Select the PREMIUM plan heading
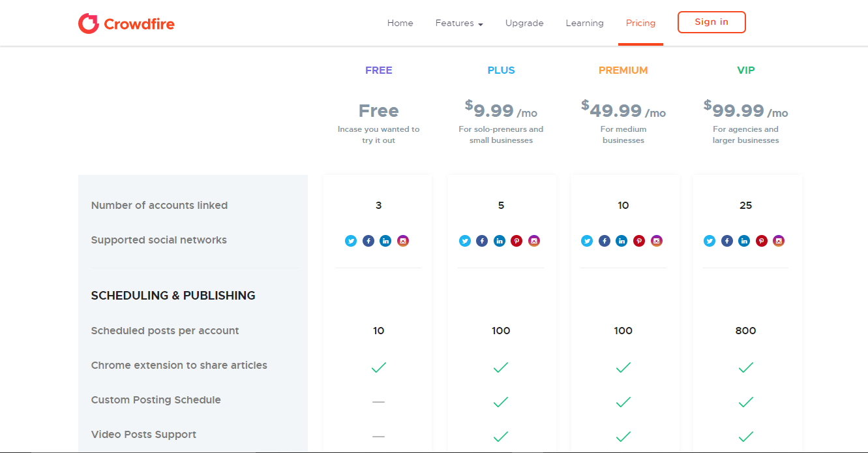 point(623,70)
